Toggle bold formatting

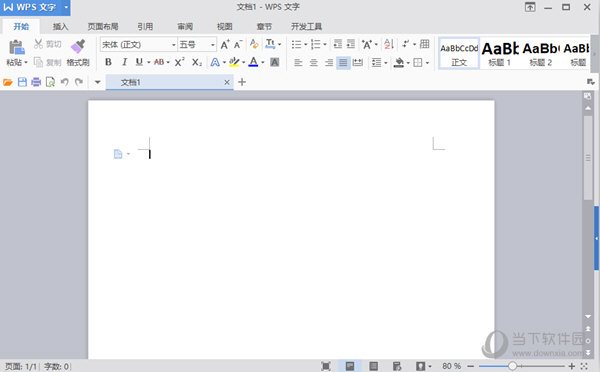(108, 62)
